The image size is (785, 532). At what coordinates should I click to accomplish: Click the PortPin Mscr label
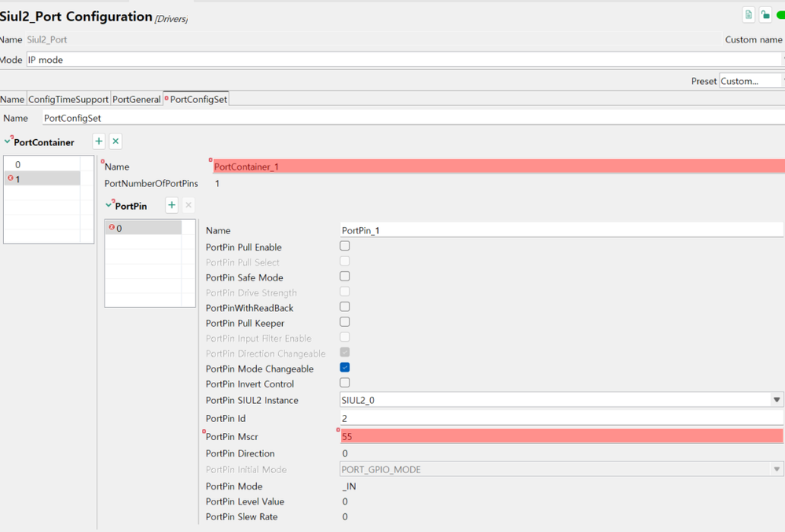[232, 436]
